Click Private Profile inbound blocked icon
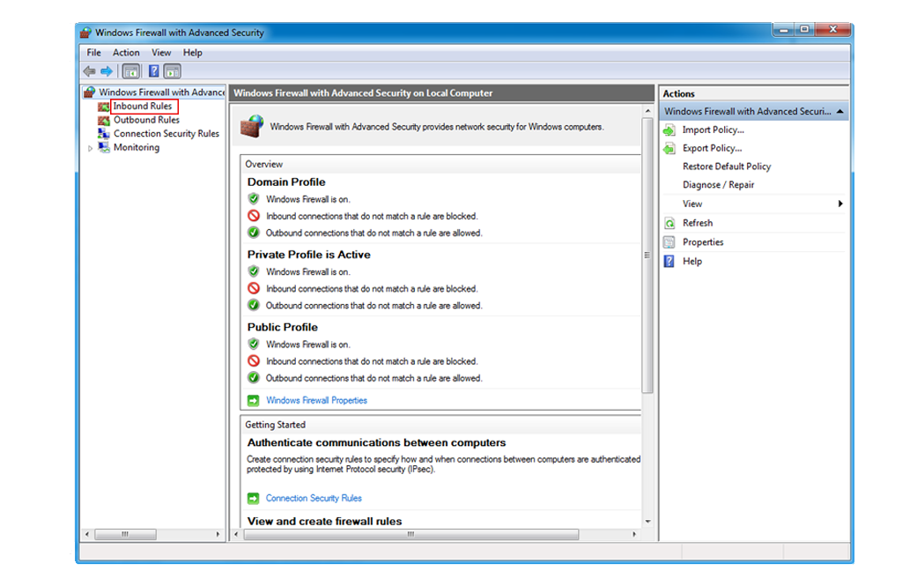The image size is (924, 586). click(254, 288)
